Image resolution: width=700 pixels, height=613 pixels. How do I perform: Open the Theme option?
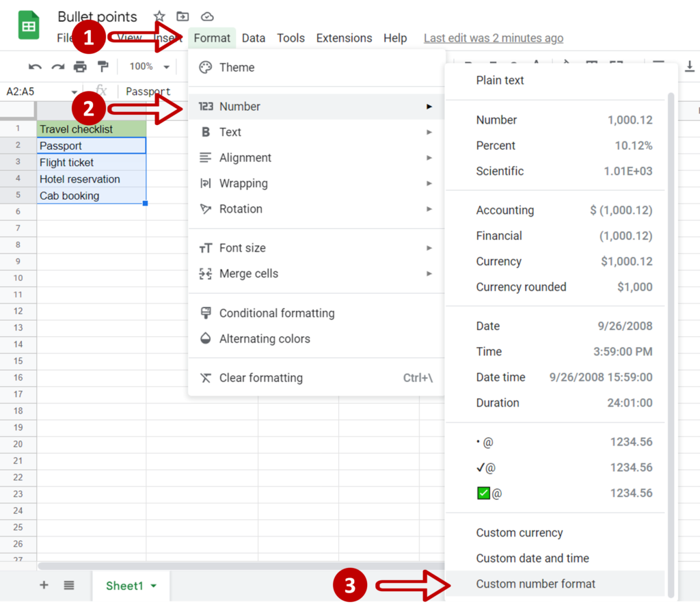(x=317, y=68)
